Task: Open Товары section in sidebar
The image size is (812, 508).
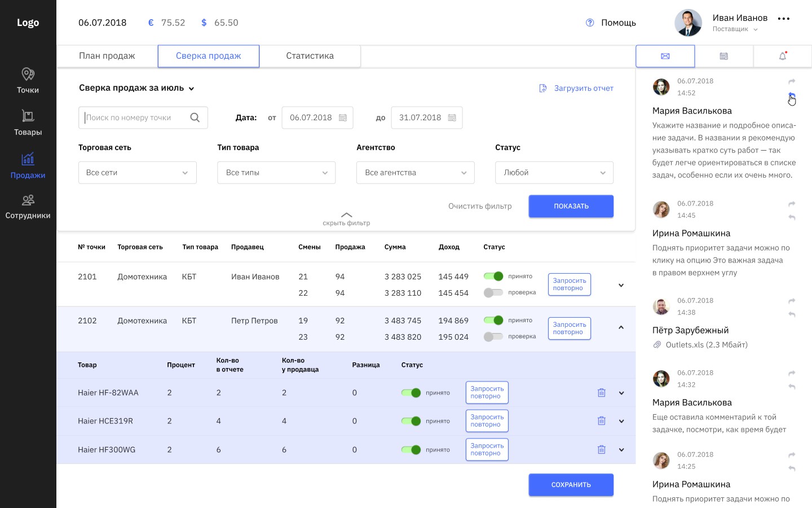Action: 28,122
